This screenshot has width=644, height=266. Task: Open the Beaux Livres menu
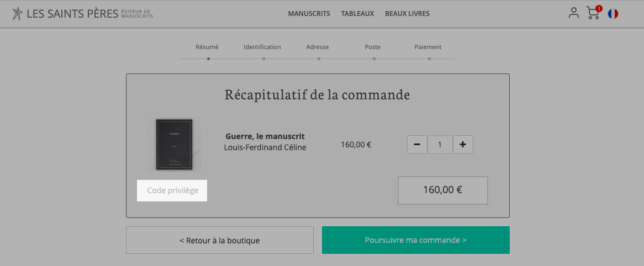407,14
